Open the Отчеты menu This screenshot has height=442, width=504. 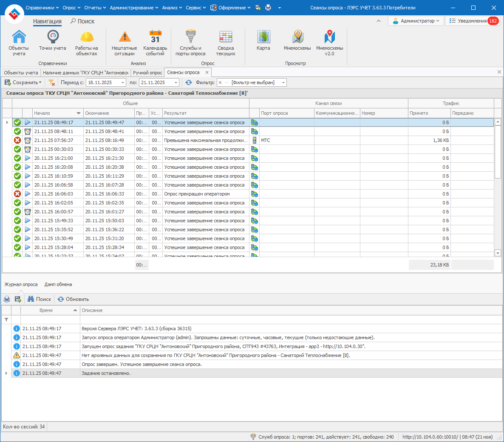tap(95, 8)
